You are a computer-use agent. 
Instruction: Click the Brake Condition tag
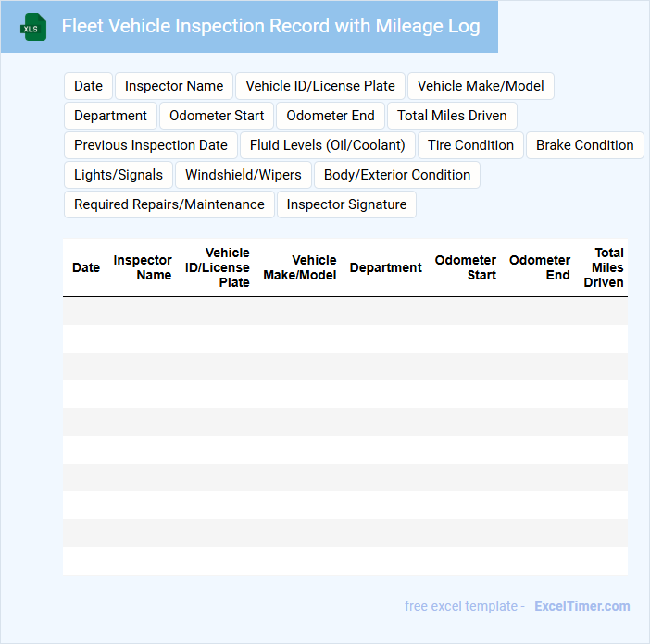pos(584,145)
